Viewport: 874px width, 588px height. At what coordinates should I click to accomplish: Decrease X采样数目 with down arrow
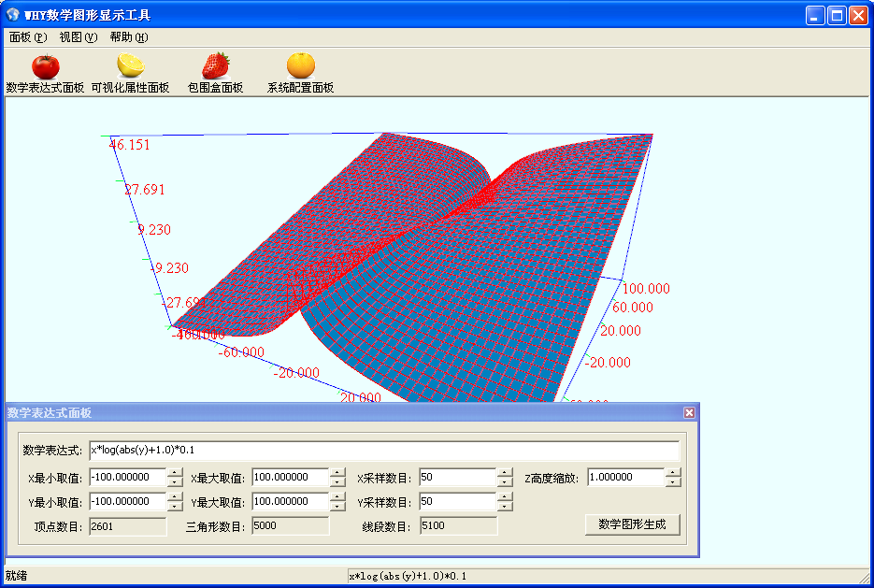coord(505,482)
